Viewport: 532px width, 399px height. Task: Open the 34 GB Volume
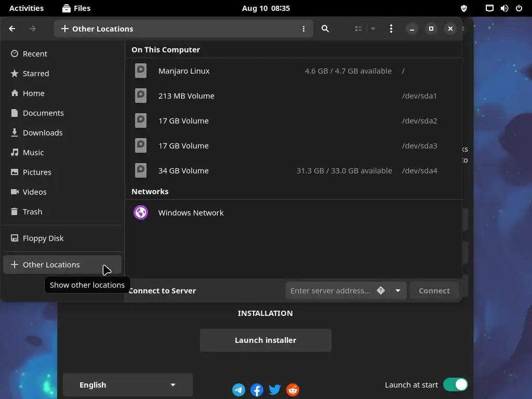pyautogui.click(x=294, y=170)
